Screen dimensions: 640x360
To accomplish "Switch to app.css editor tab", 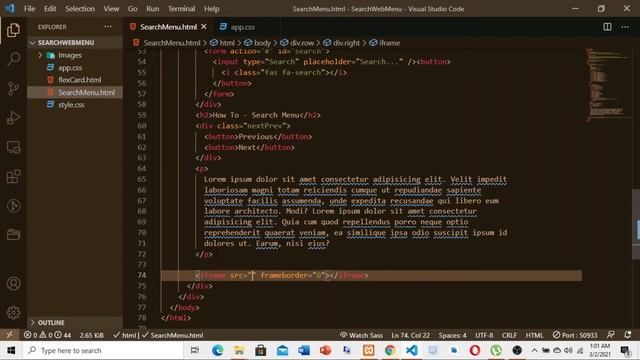I will [x=242, y=27].
